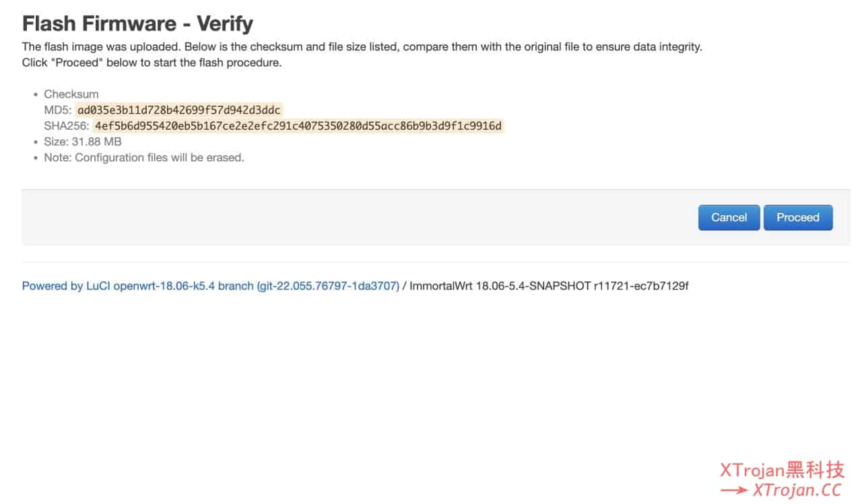Click the Checksum bullet label
862x504 pixels.
[71, 94]
